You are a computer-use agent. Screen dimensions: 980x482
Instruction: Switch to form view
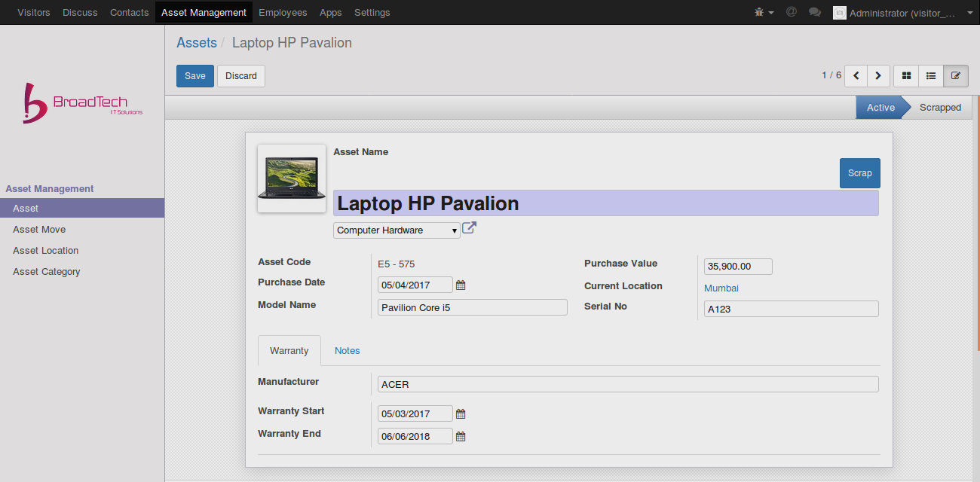(956, 75)
